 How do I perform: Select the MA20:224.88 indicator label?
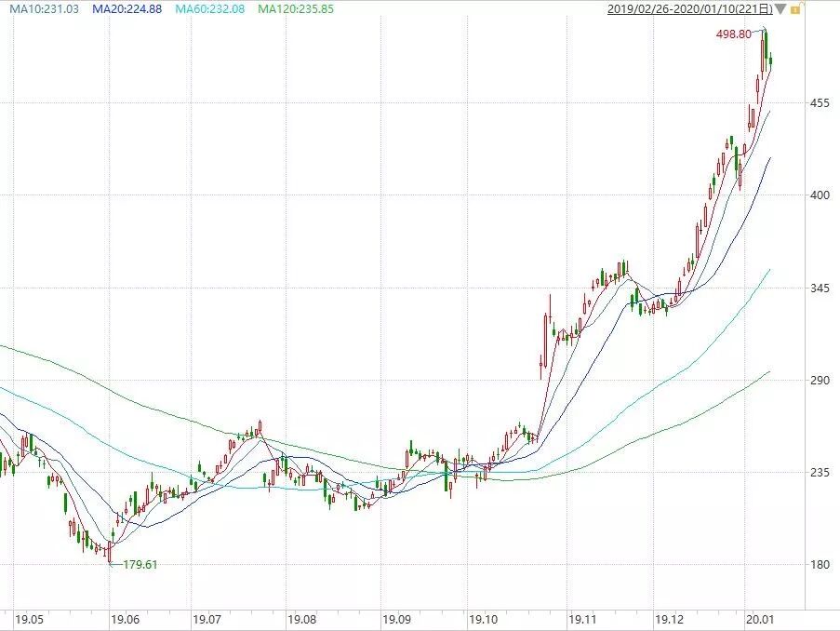[x=127, y=9]
